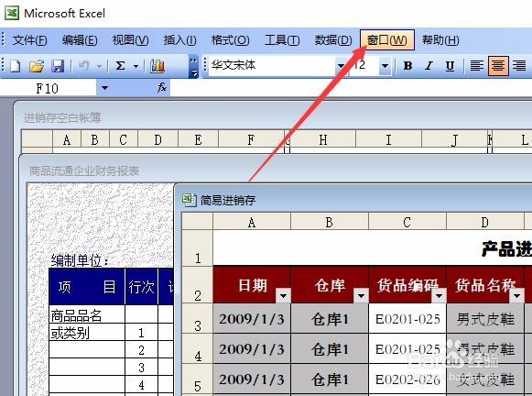This screenshot has width=532, height=396.
Task: Click the 项 目 header in 财务报表 window
Action: 87,287
